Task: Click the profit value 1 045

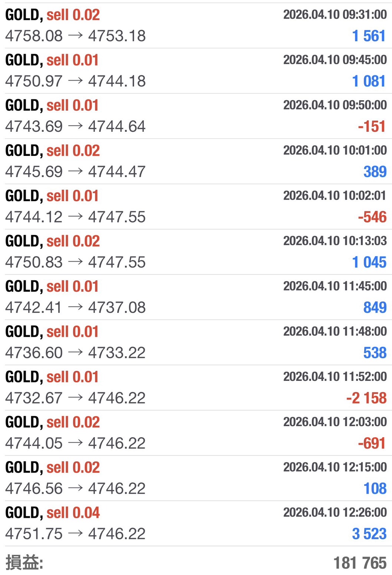Action: point(369,262)
